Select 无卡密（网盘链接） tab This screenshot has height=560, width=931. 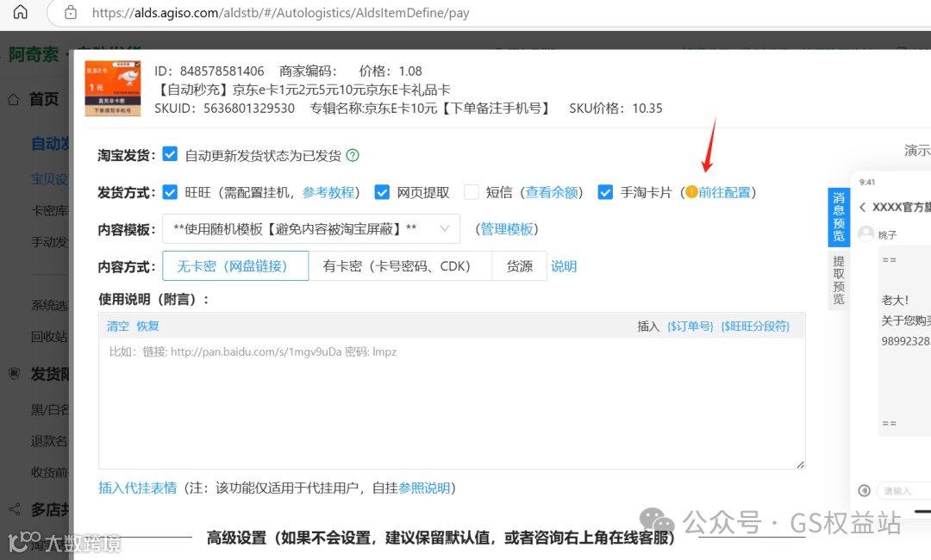[235, 265]
